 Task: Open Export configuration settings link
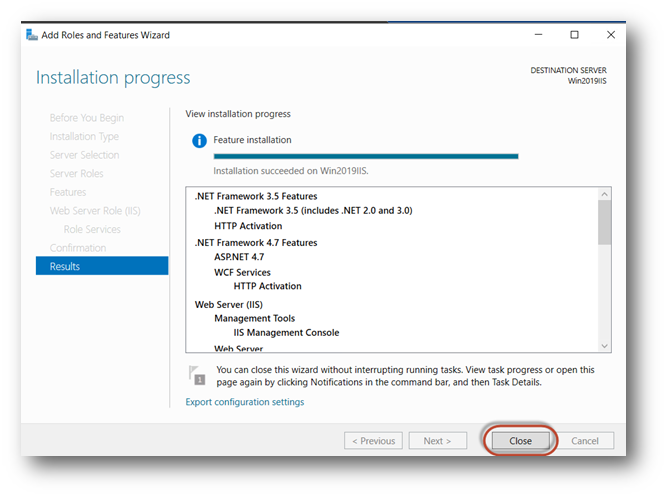coord(245,402)
